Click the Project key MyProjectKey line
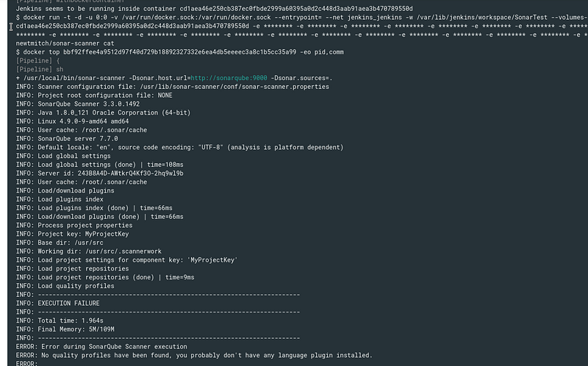 tap(72, 234)
